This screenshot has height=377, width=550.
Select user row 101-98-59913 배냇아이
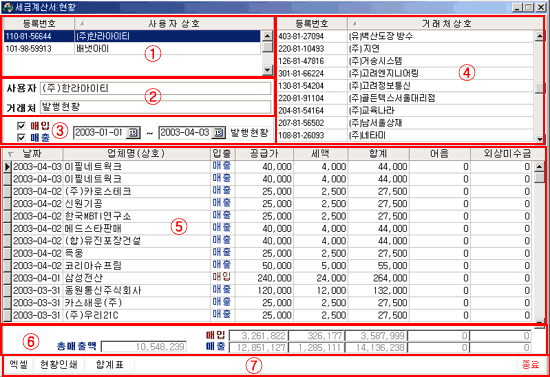[132, 48]
